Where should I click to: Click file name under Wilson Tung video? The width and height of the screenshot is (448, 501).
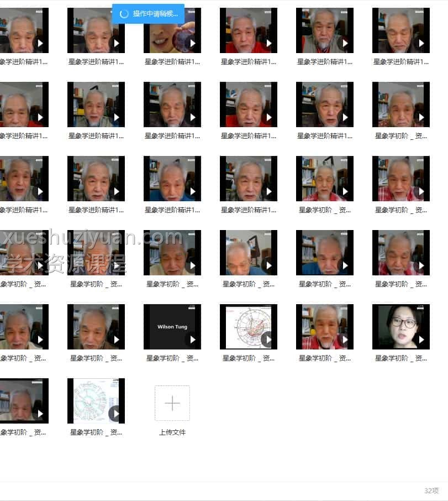point(172,358)
